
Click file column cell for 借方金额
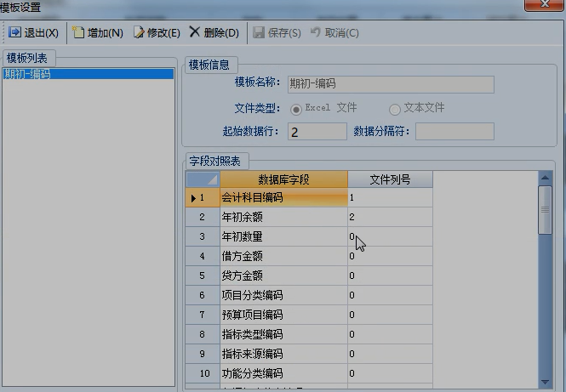click(390, 256)
